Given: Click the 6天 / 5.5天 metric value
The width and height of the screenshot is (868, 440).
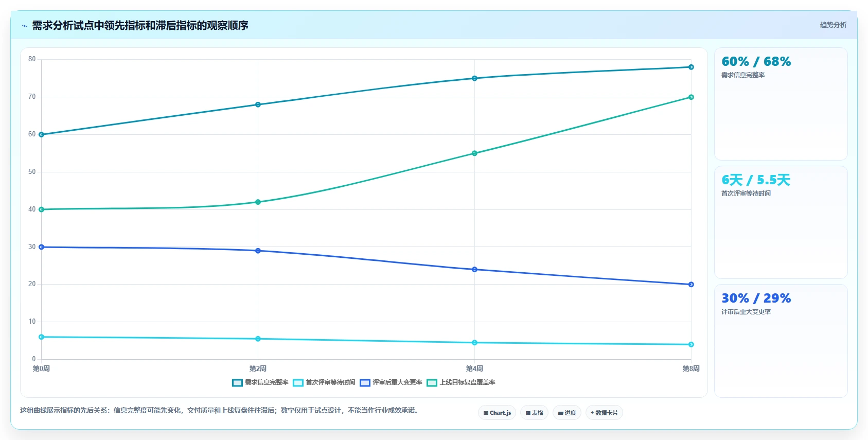Looking at the screenshot, I should [x=755, y=180].
